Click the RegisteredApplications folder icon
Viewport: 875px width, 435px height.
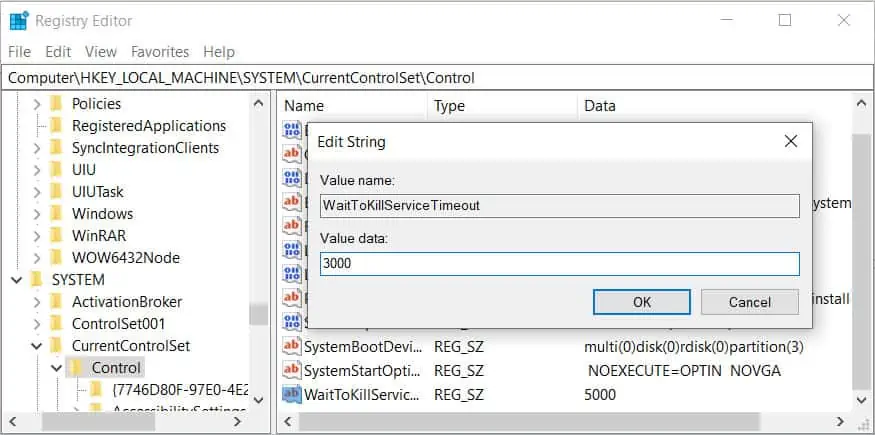[x=56, y=126]
